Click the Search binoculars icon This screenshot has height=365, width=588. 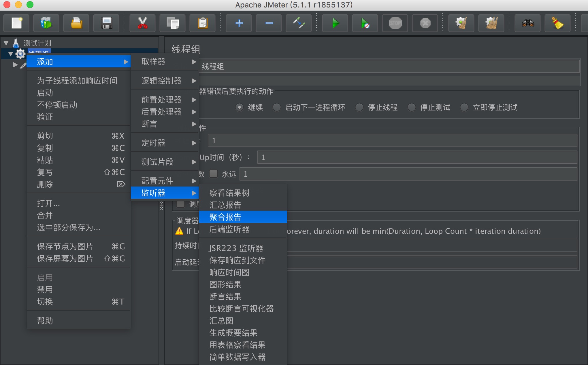click(528, 23)
